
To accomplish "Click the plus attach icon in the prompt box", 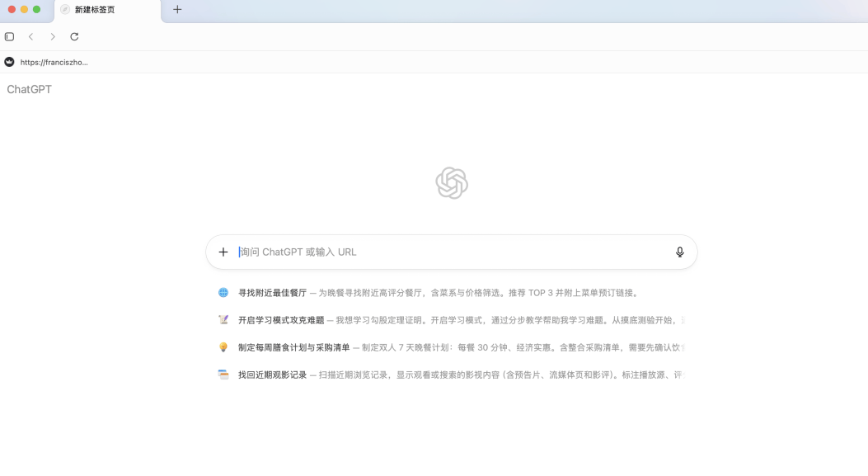I will 223,252.
